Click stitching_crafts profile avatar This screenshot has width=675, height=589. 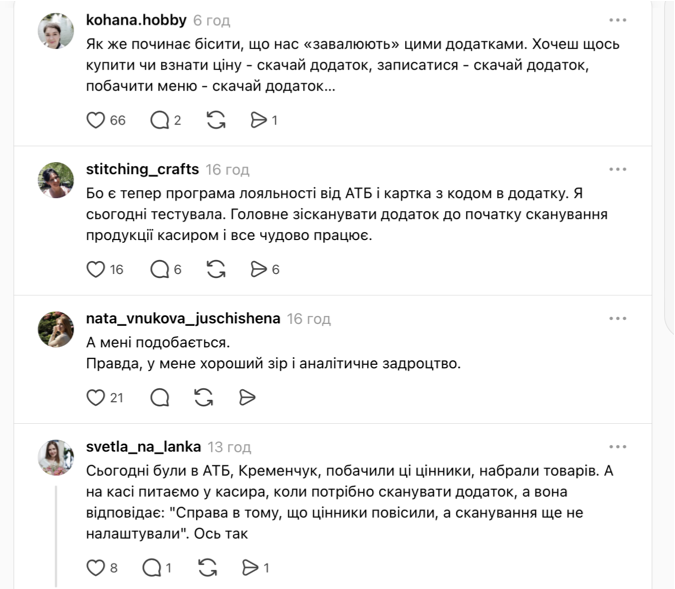[x=55, y=180]
